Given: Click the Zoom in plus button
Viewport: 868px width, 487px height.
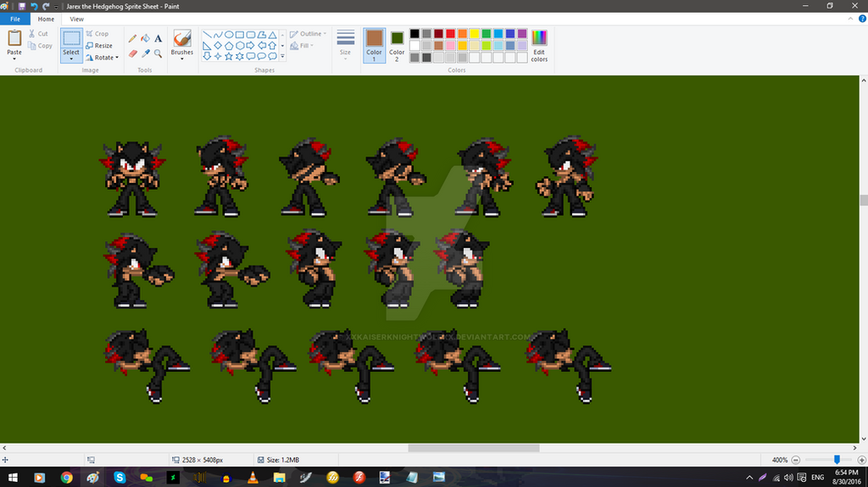Looking at the screenshot, I should 861,460.
